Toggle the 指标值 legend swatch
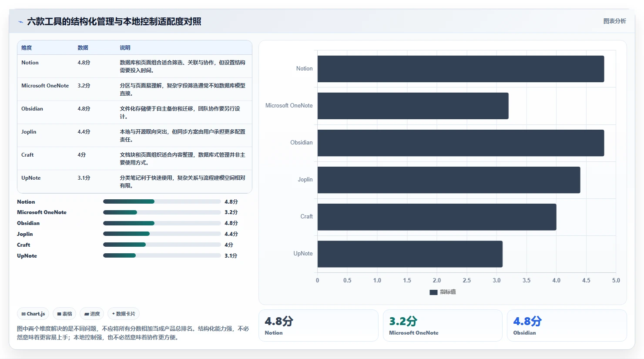 [433, 292]
